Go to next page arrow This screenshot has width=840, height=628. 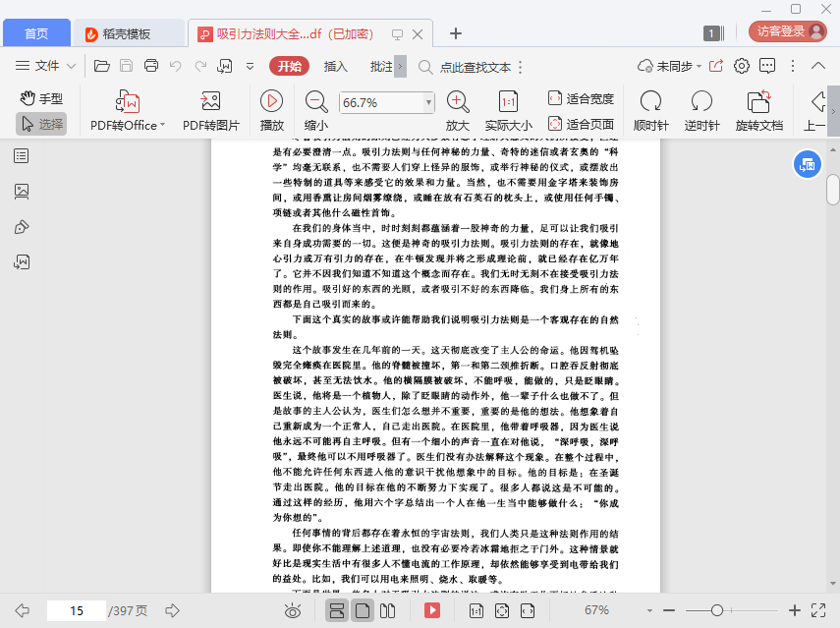173,610
